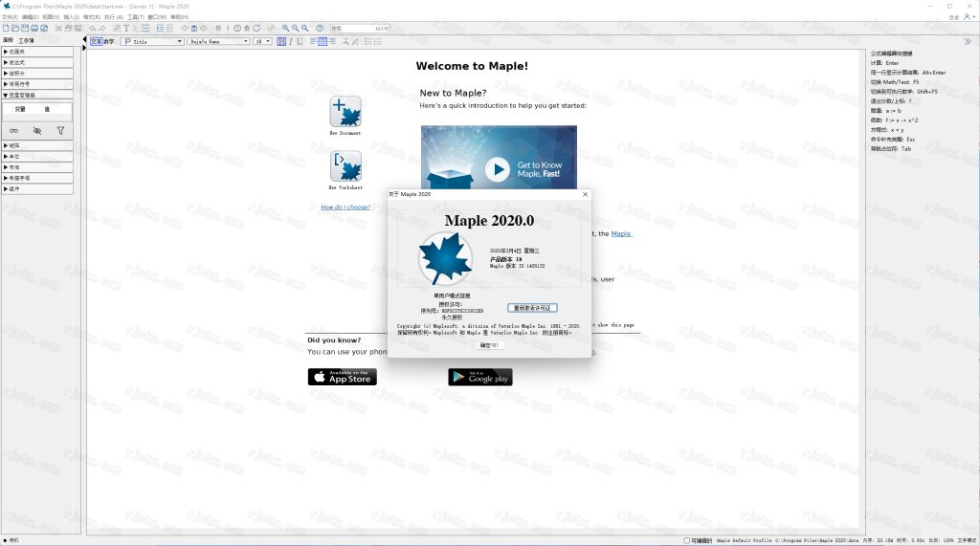This screenshot has height=546, width=980.
Task: Click the 确定(O) button in About dialog
Action: [489, 345]
